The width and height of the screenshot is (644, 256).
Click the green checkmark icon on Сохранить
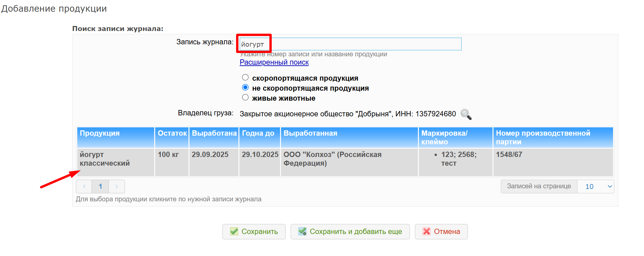click(x=234, y=232)
